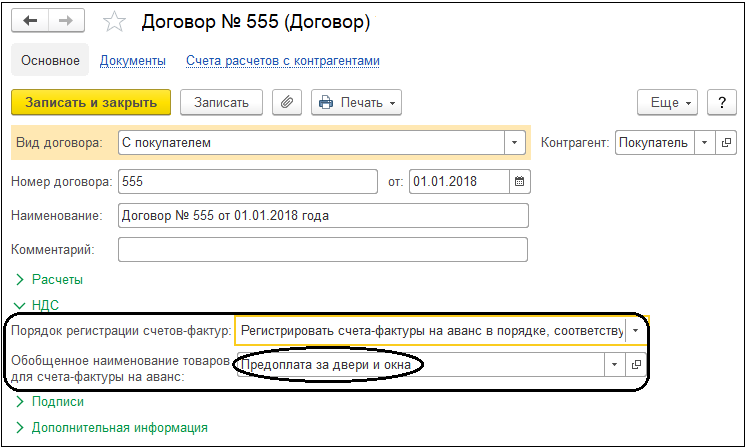Click the Записать и закрыть button
The height and width of the screenshot is (448, 747).
coord(91,102)
